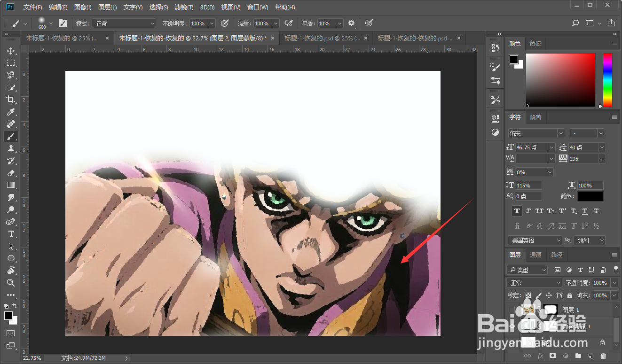The height and width of the screenshot is (364, 622).
Task: Toggle underline text style
Action: coord(585,211)
